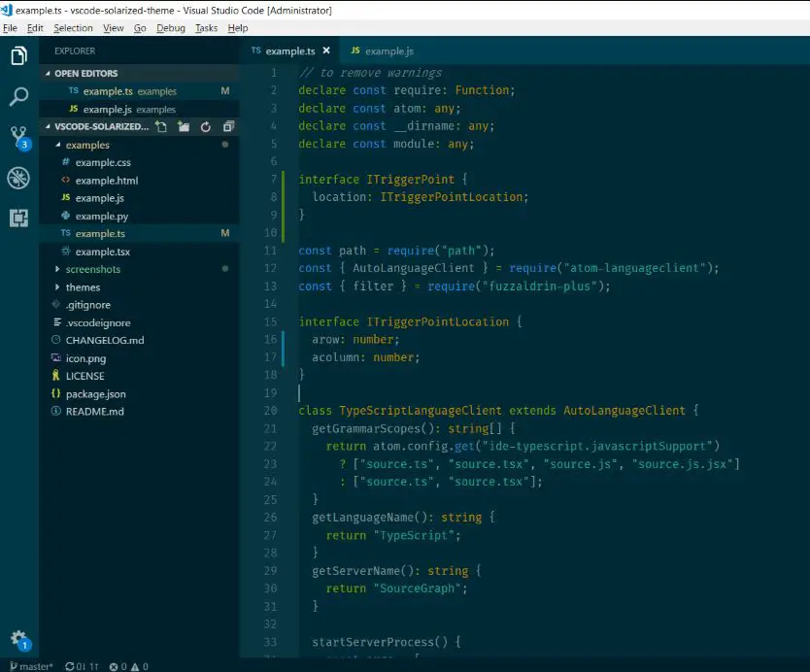Open the Tasks menu
Image resolution: width=810 pixels, height=672 pixels.
pos(206,28)
